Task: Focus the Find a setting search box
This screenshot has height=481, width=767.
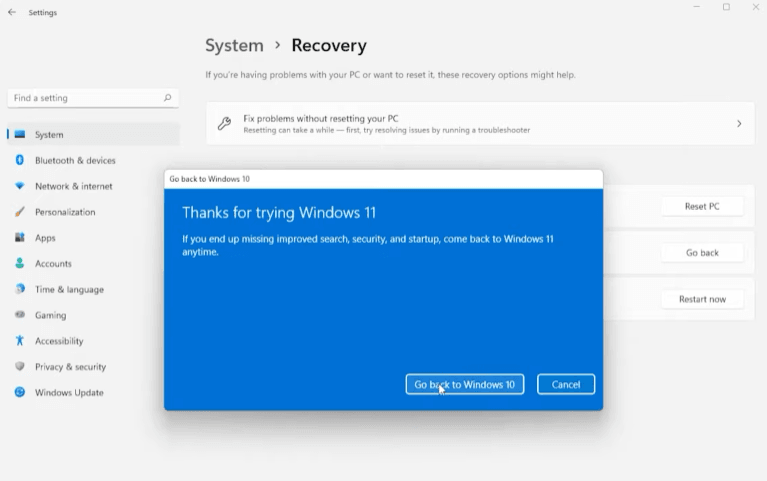Action: click(x=93, y=98)
